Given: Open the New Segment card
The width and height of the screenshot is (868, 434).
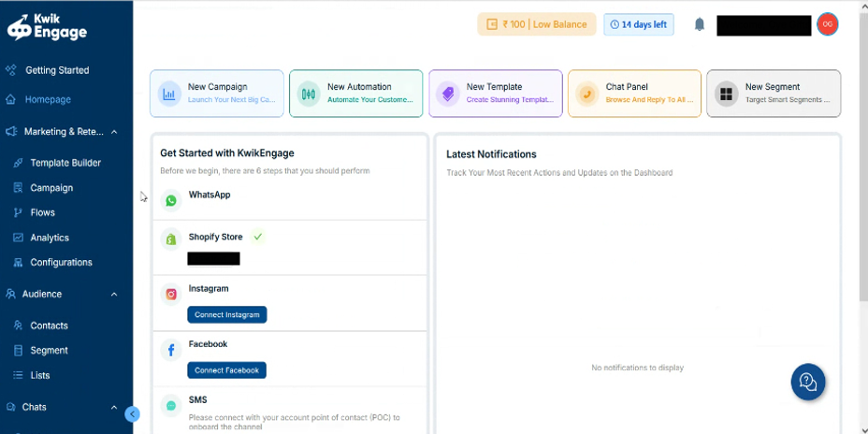Looking at the screenshot, I should [774, 94].
